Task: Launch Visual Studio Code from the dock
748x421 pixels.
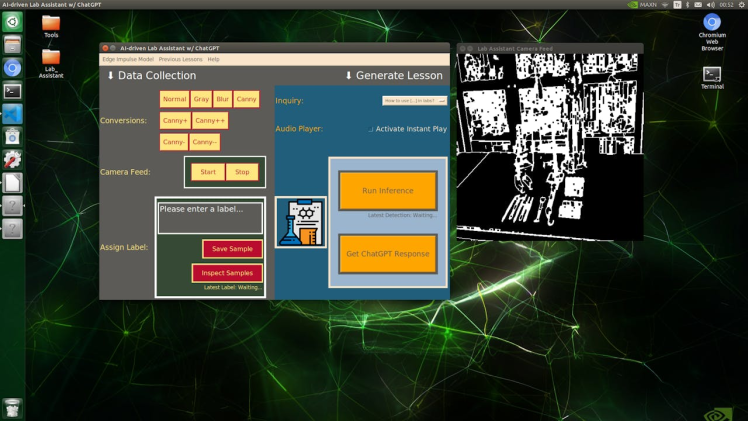Action: (x=12, y=114)
